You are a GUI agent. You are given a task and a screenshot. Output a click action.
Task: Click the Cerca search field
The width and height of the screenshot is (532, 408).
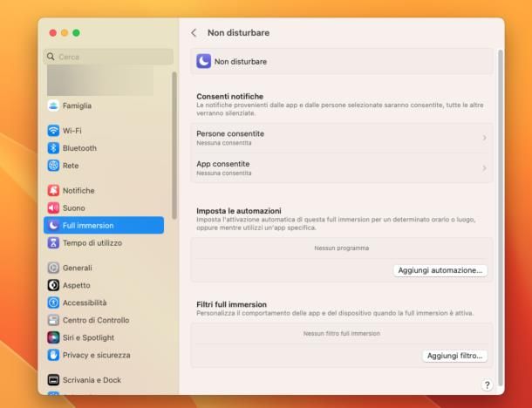108,57
